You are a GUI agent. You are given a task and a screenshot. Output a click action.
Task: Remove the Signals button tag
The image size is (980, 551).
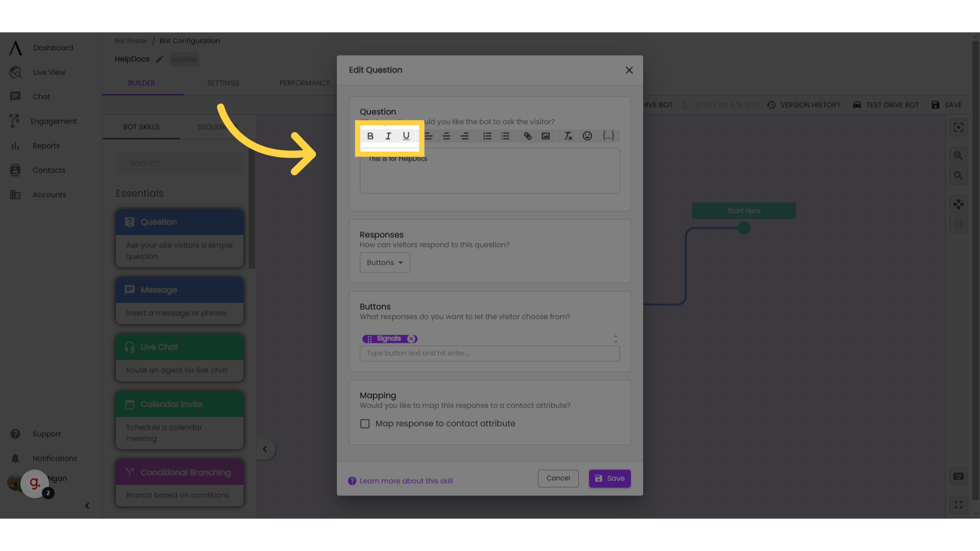tap(411, 339)
